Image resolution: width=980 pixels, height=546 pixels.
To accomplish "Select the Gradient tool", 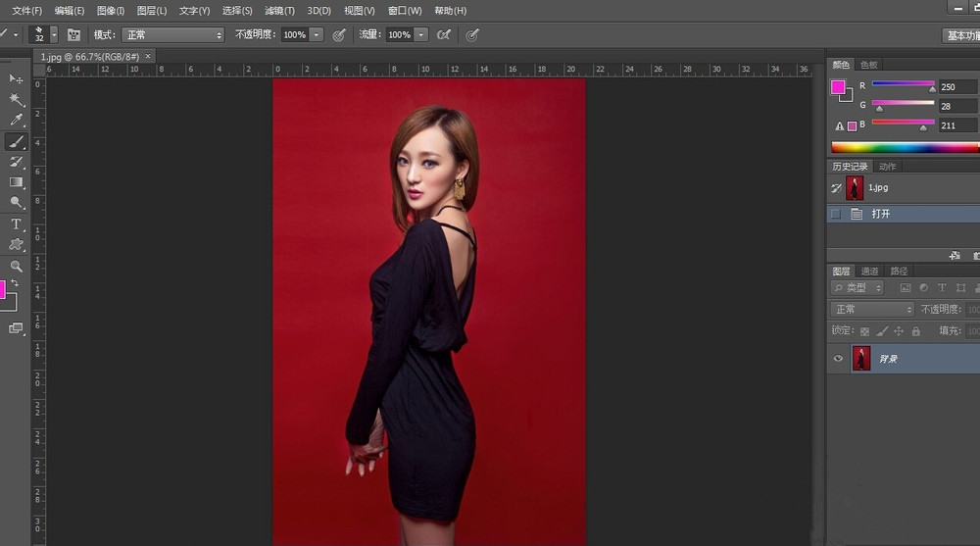I will click(17, 182).
